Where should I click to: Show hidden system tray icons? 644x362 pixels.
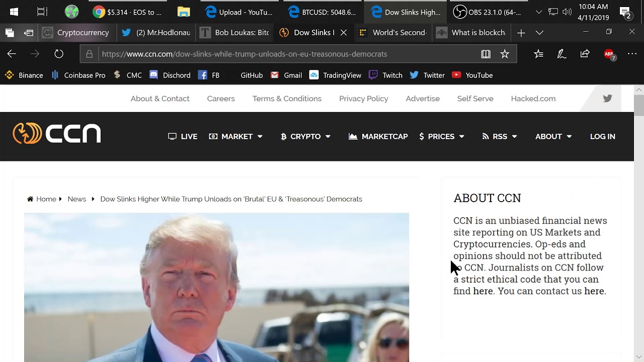coord(539,12)
